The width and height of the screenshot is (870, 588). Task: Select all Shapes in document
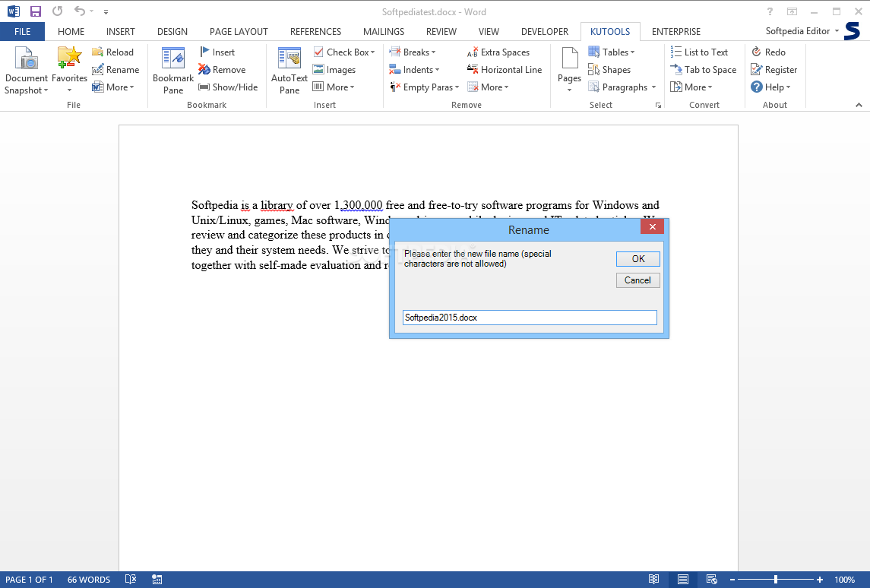pyautogui.click(x=609, y=70)
